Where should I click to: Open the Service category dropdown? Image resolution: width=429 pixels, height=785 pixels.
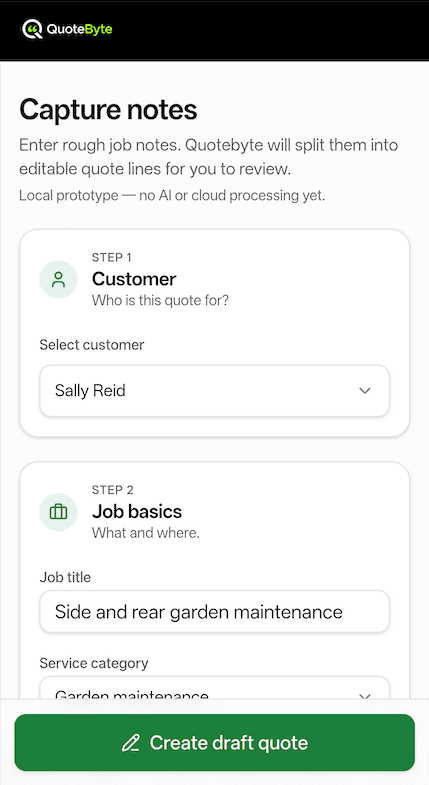coord(214,688)
